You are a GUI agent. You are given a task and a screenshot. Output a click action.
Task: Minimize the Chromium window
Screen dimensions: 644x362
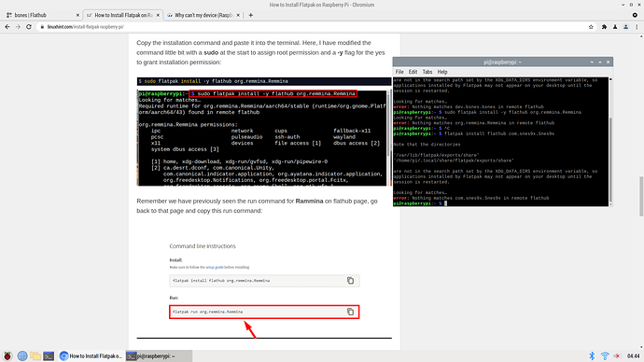tap(623, 5)
